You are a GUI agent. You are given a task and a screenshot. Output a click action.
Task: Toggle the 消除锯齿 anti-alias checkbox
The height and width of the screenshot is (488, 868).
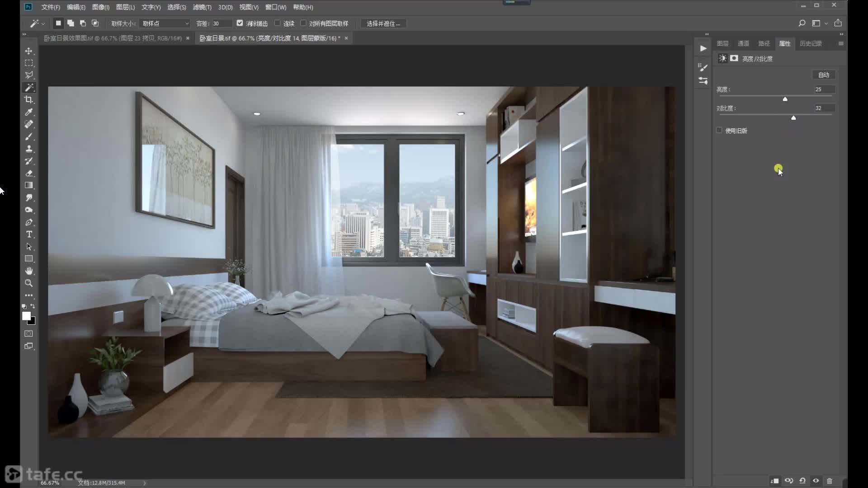240,23
